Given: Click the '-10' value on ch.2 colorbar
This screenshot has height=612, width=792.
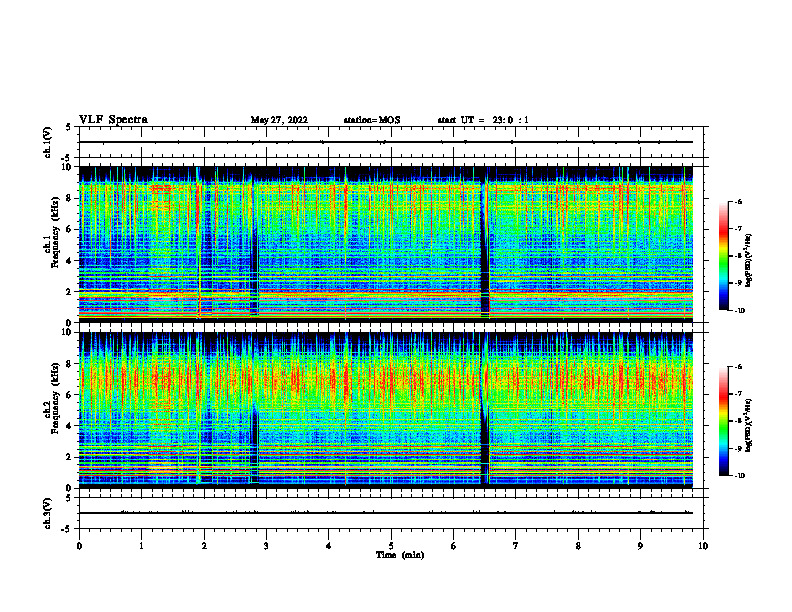Looking at the screenshot, I should 740,476.
